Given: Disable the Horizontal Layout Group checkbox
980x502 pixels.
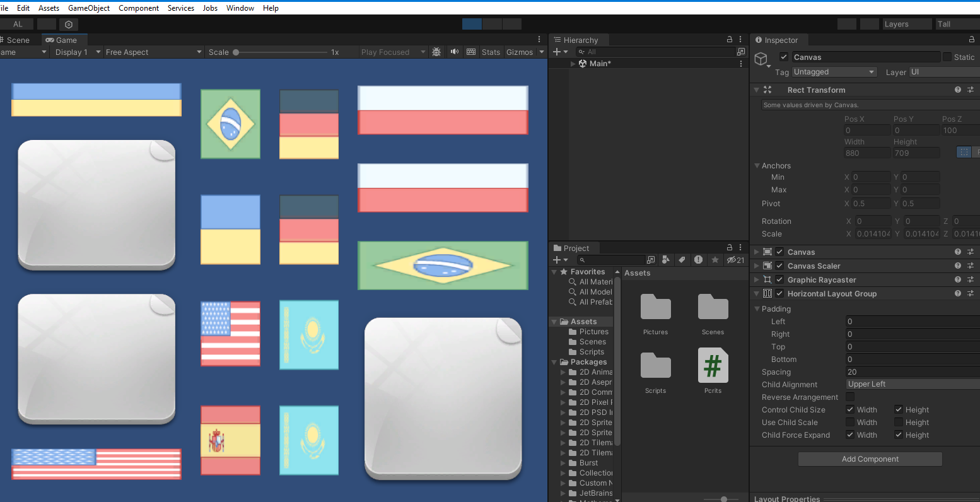Looking at the screenshot, I should point(780,293).
